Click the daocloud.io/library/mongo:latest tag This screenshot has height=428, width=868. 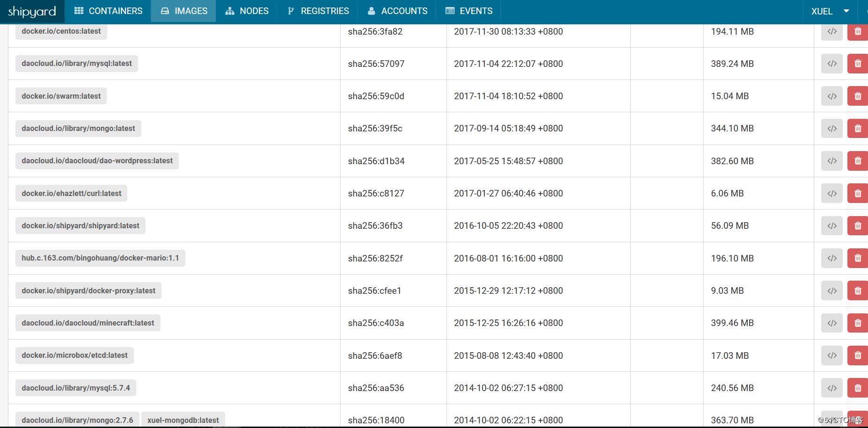click(x=78, y=128)
